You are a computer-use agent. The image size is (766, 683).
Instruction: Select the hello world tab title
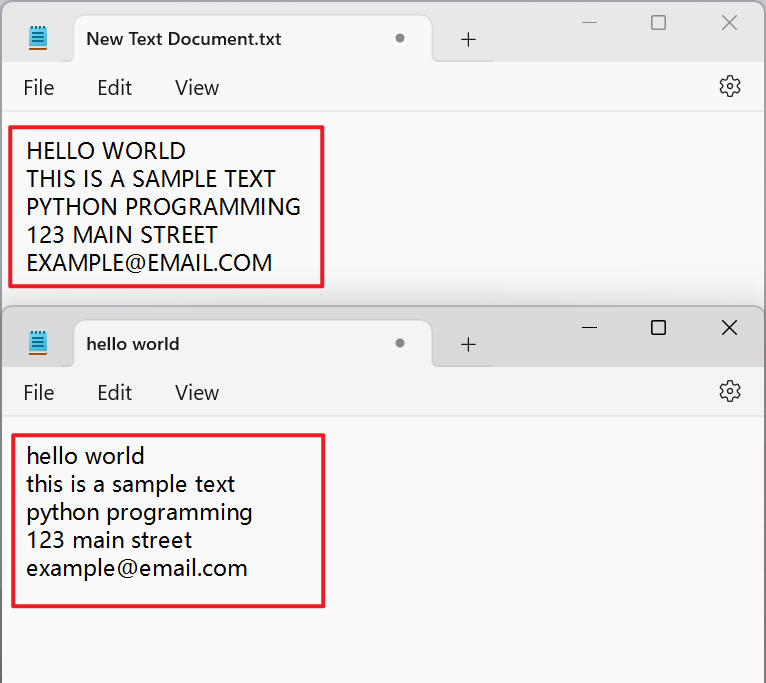pyautogui.click(x=133, y=344)
